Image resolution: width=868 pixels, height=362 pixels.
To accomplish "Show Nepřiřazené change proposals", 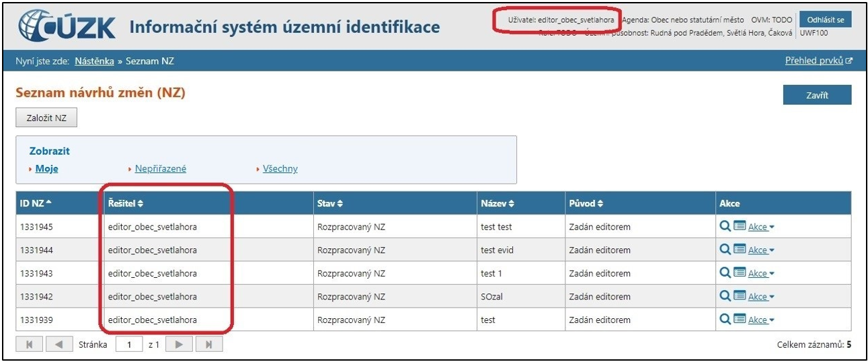I will pos(160,169).
